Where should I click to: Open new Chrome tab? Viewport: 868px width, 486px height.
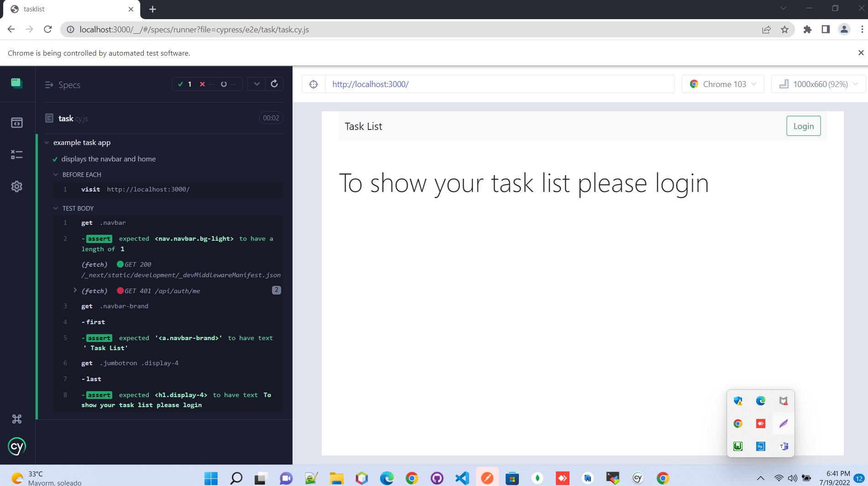152,9
